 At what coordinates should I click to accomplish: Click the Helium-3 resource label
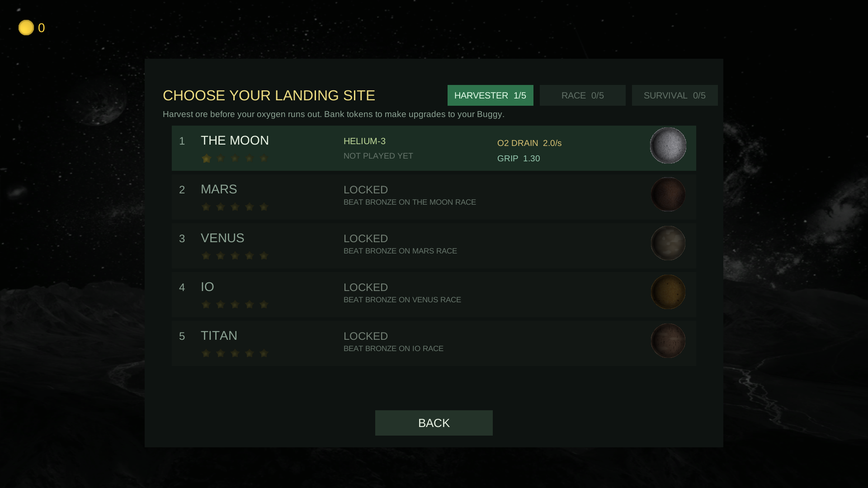point(364,141)
